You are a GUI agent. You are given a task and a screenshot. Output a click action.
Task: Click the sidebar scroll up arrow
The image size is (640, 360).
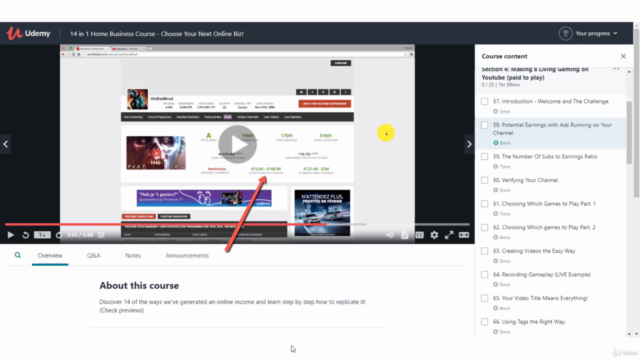(x=629, y=72)
